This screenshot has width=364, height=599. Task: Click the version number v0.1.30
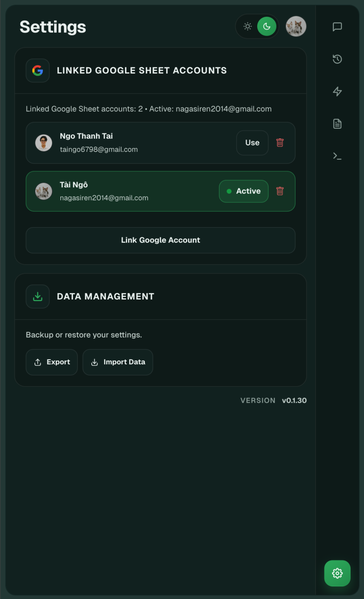(294, 400)
